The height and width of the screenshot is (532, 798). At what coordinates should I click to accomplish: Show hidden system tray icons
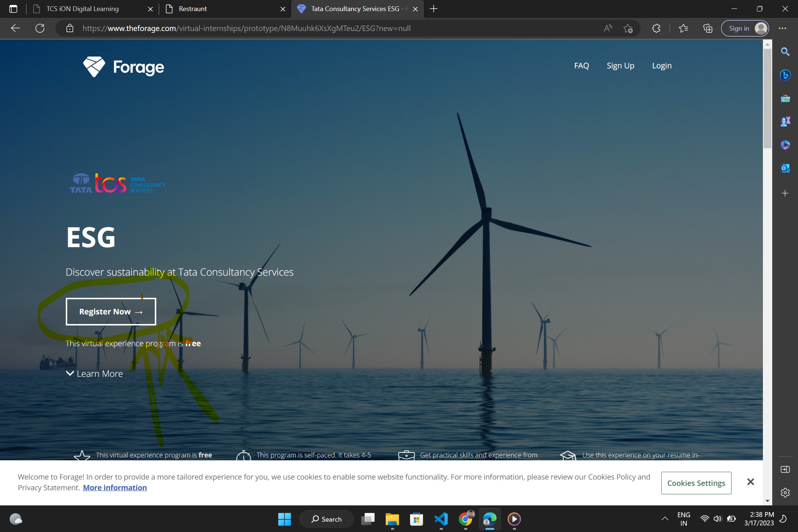coord(665,519)
